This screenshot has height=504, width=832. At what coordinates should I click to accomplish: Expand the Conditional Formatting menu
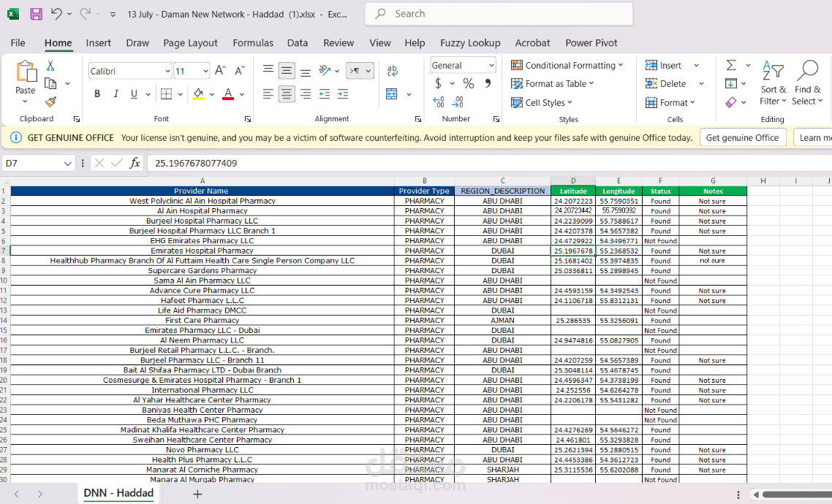567,65
